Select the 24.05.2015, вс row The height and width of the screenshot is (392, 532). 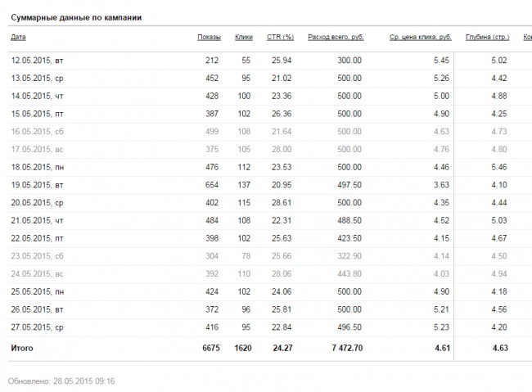[270, 274]
